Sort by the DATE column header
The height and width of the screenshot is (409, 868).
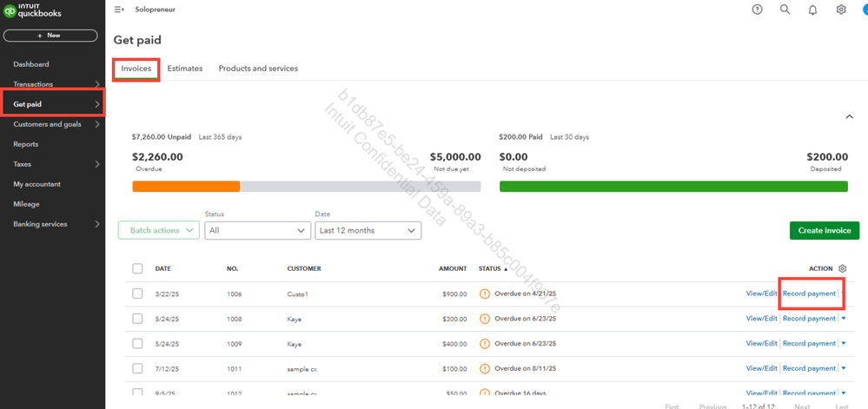coord(162,268)
